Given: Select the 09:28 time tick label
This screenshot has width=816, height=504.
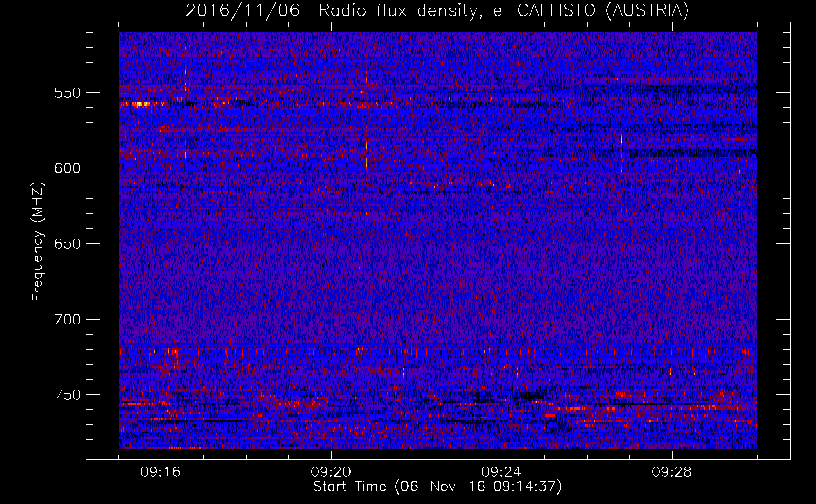Looking at the screenshot, I should [672, 472].
